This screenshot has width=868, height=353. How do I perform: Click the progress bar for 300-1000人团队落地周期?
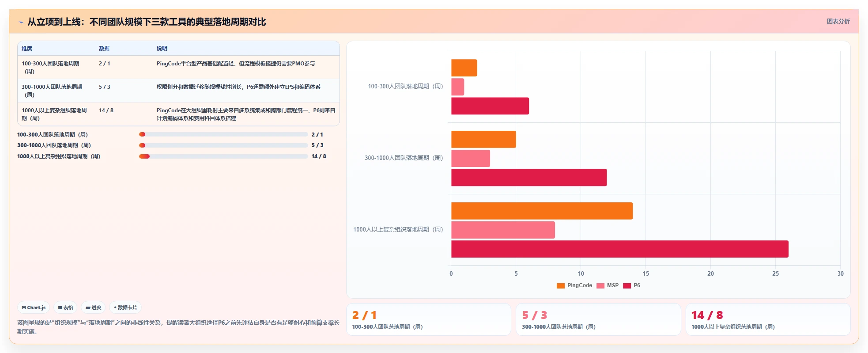pos(223,145)
